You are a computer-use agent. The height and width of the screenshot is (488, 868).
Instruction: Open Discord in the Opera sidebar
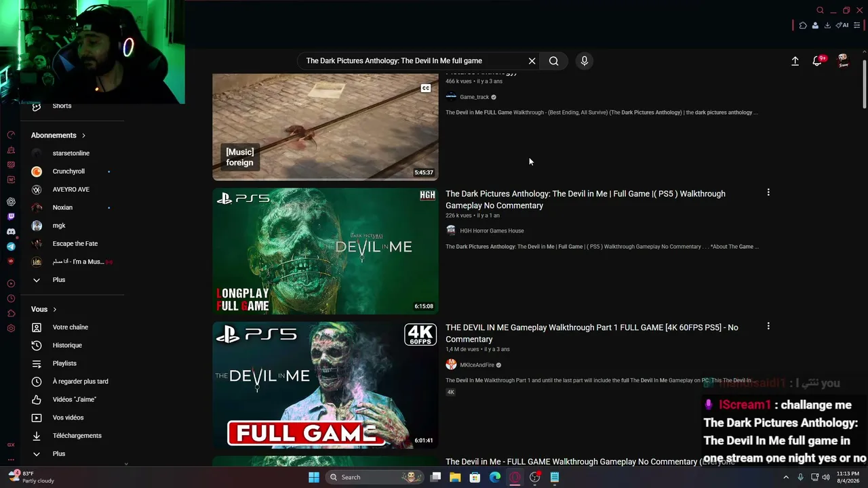[x=11, y=232]
